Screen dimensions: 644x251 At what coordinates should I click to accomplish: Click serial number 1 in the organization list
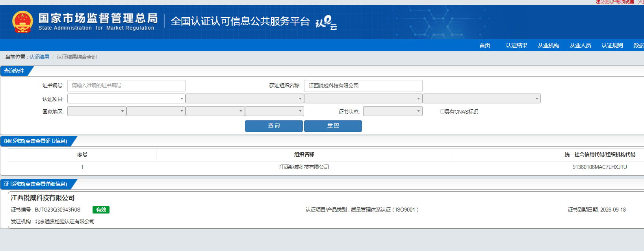click(82, 167)
